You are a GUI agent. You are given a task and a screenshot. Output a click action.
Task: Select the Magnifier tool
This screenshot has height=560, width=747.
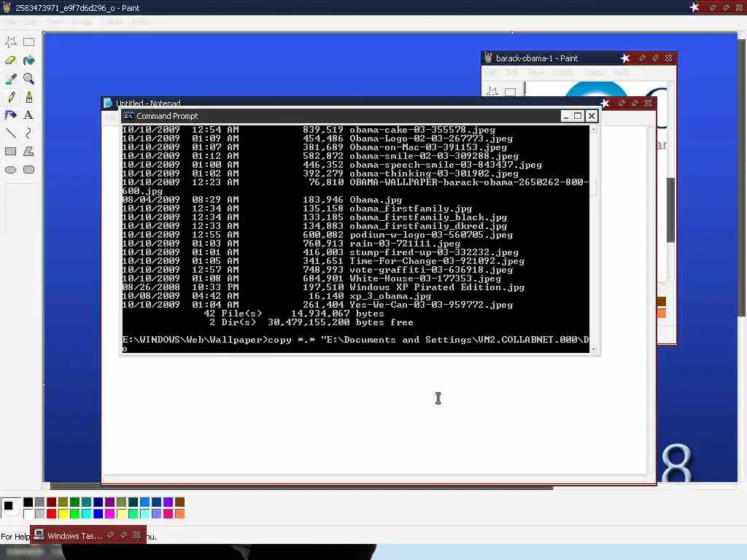28,79
